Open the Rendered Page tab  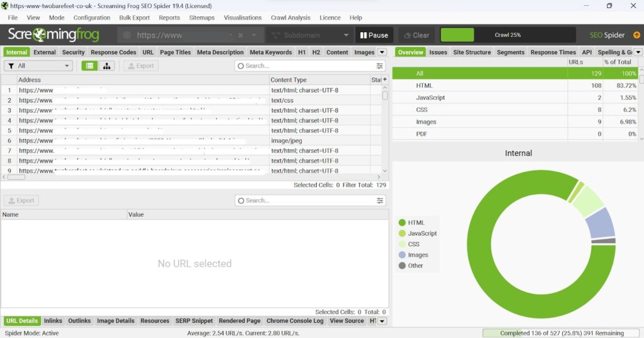(x=240, y=321)
